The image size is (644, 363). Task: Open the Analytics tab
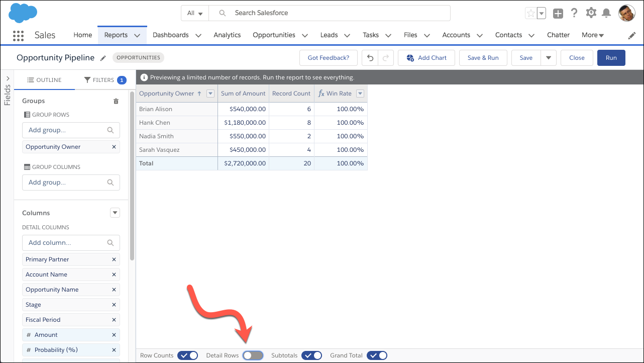[227, 35]
